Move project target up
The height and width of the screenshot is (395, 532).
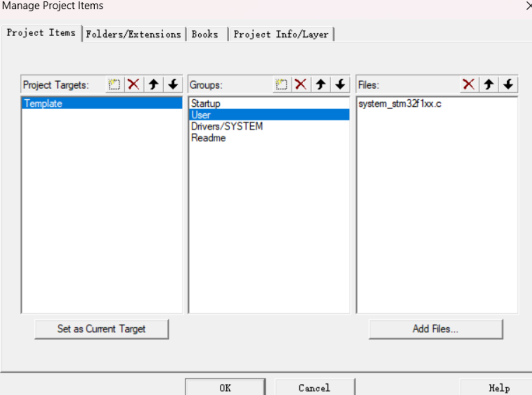[153, 84]
